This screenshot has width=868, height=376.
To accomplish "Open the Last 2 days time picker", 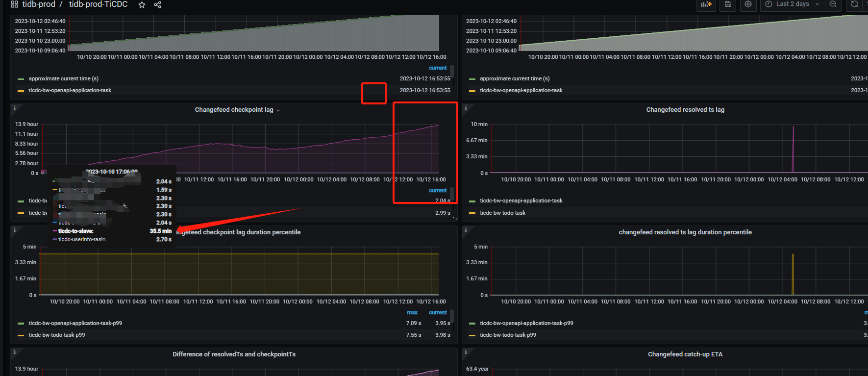I will point(792,4).
